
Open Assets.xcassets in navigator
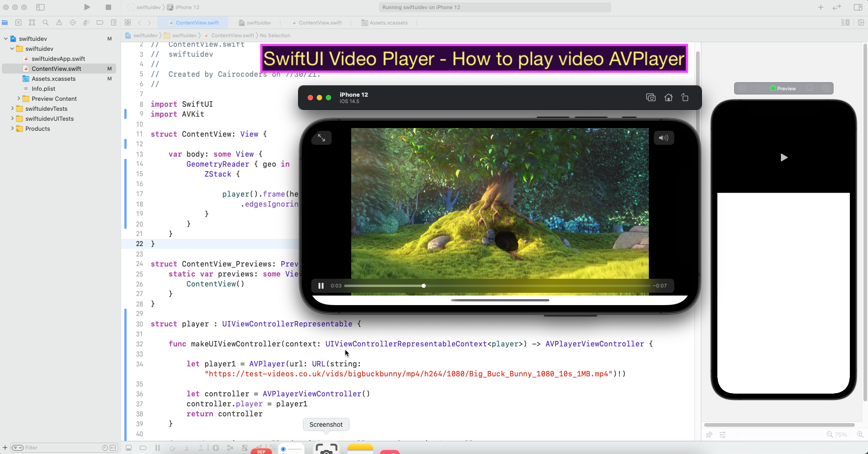pyautogui.click(x=54, y=79)
